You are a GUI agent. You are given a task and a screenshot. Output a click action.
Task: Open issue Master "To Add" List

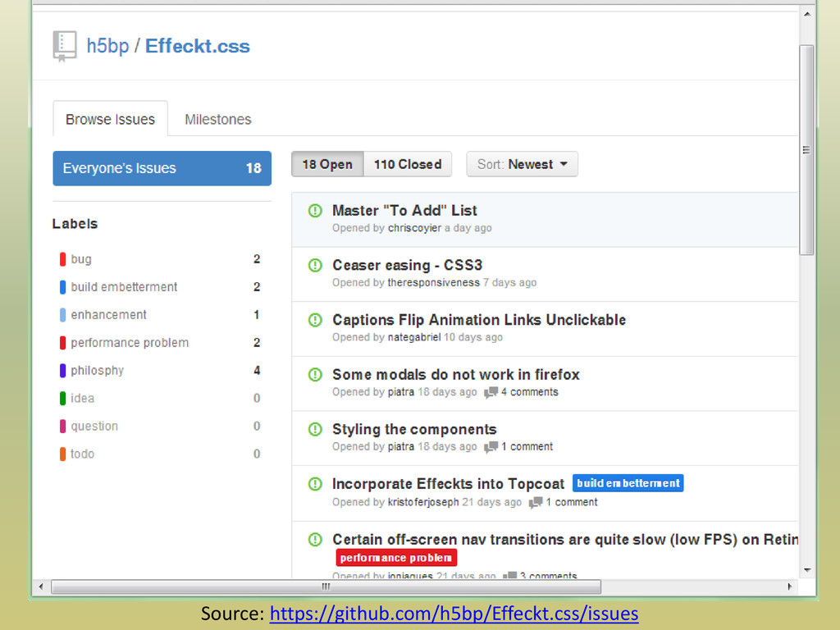[x=404, y=211]
